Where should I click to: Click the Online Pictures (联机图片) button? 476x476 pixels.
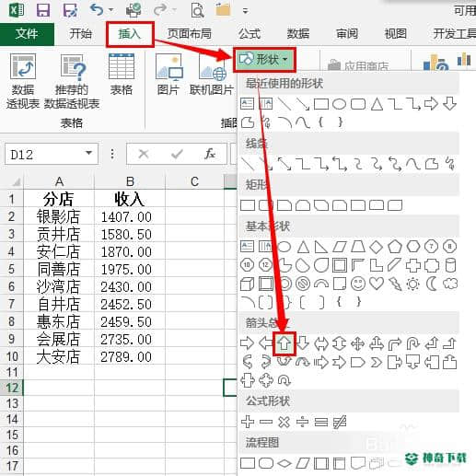point(212,75)
